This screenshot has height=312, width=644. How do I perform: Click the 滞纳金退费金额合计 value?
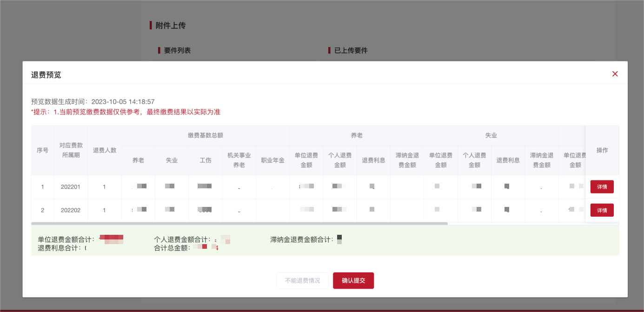(339, 238)
